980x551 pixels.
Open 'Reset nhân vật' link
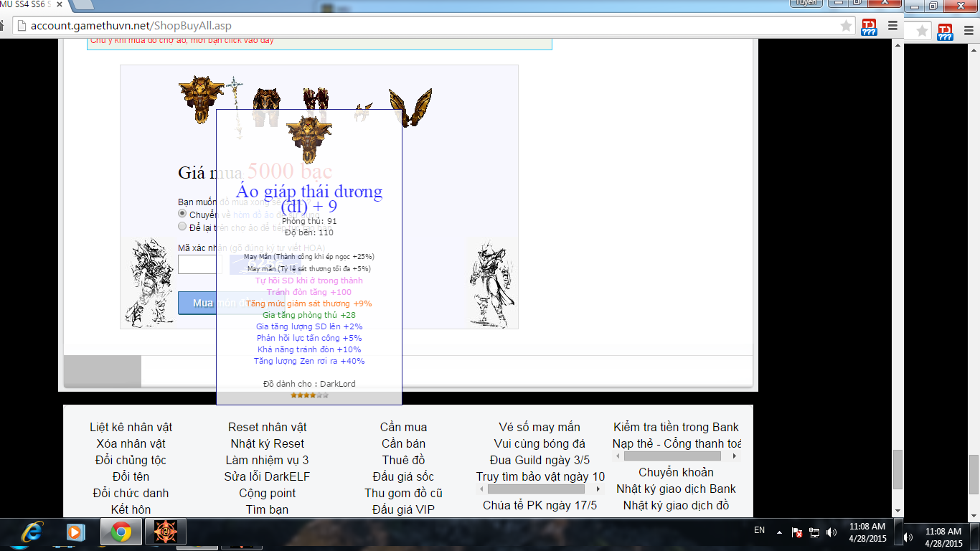tap(268, 427)
